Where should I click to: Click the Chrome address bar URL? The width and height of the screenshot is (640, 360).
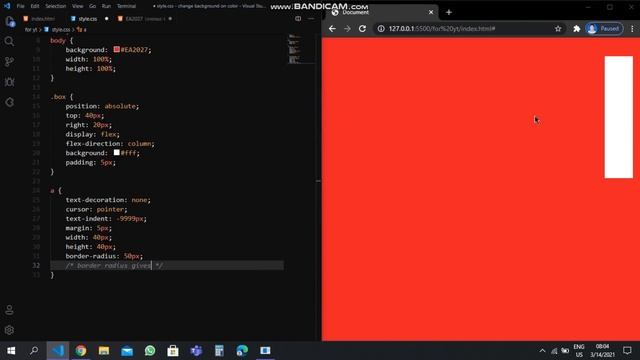tap(442, 29)
